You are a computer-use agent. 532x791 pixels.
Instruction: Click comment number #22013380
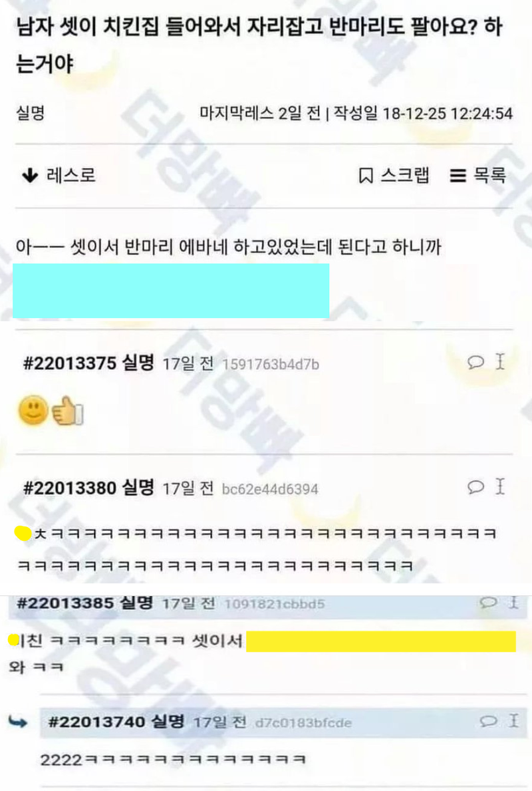70,488
